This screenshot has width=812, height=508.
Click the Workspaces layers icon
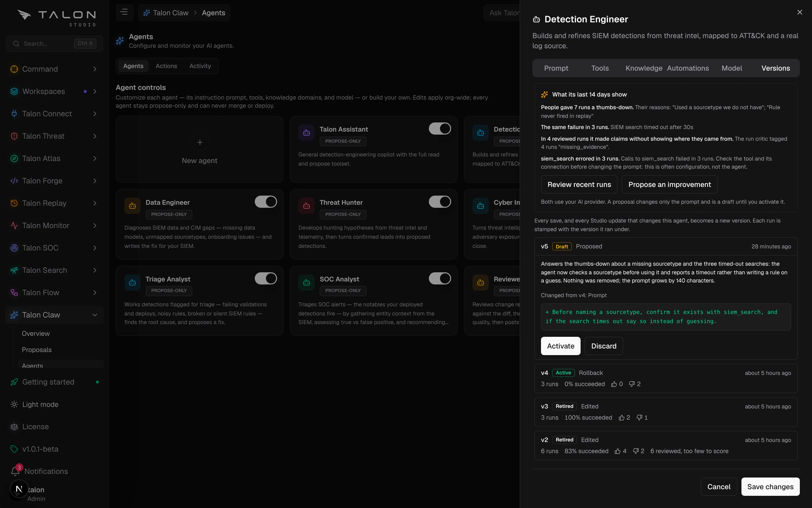(14, 91)
